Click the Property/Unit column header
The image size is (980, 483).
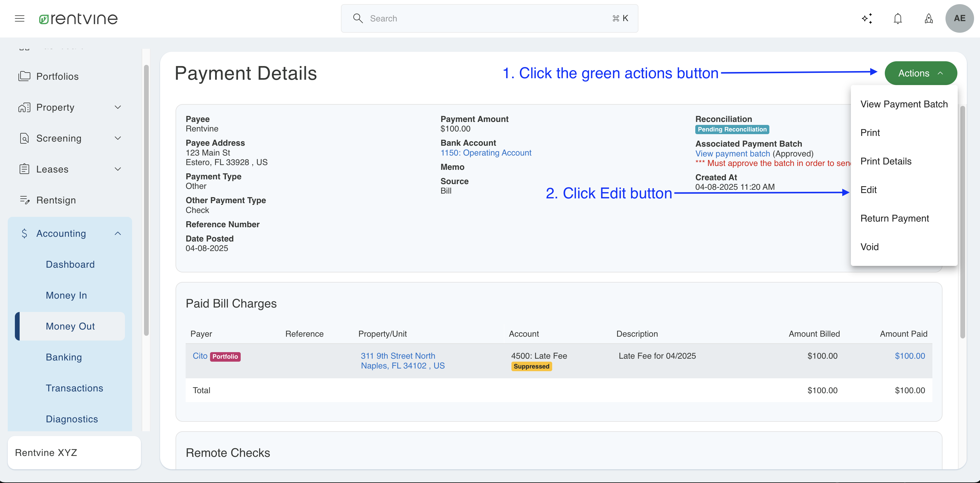click(382, 334)
